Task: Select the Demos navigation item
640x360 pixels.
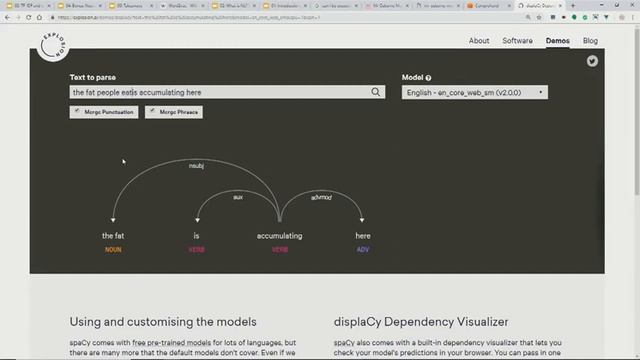Action: click(558, 41)
